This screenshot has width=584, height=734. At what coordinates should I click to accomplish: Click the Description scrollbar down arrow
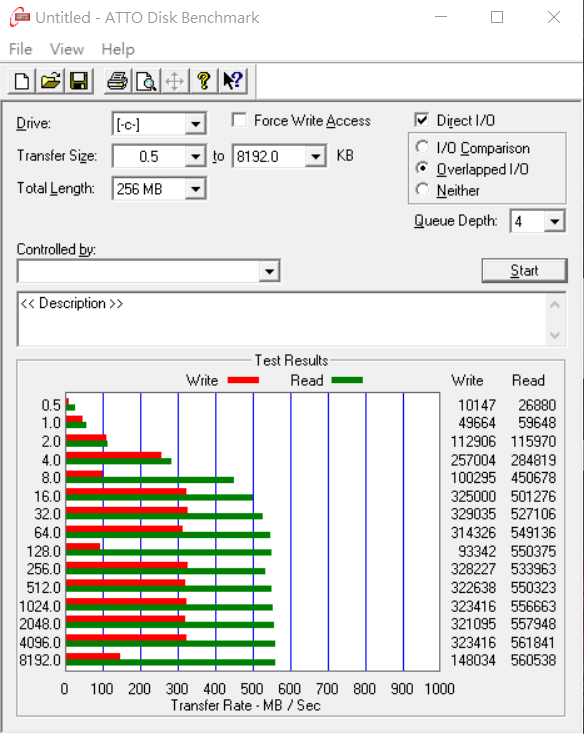(x=555, y=335)
